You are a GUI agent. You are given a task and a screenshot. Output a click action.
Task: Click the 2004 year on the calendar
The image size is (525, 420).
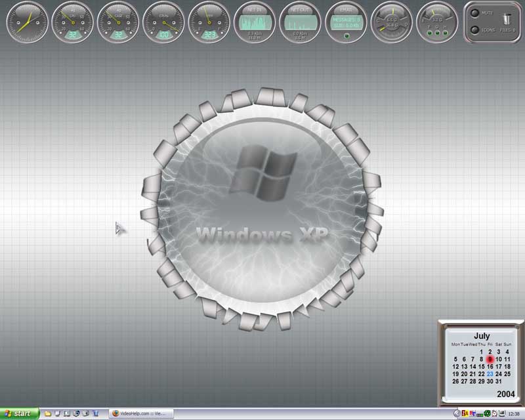505,394
